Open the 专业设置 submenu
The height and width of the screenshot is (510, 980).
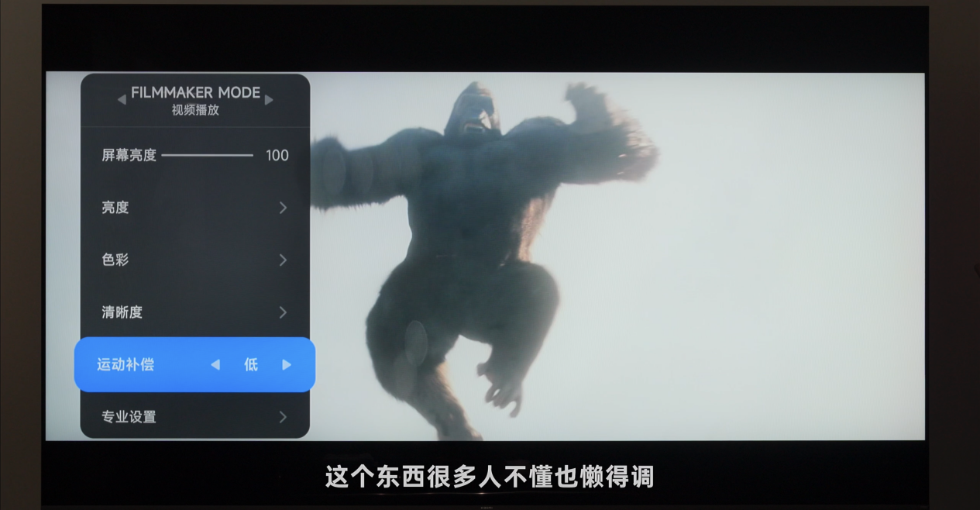(194, 417)
